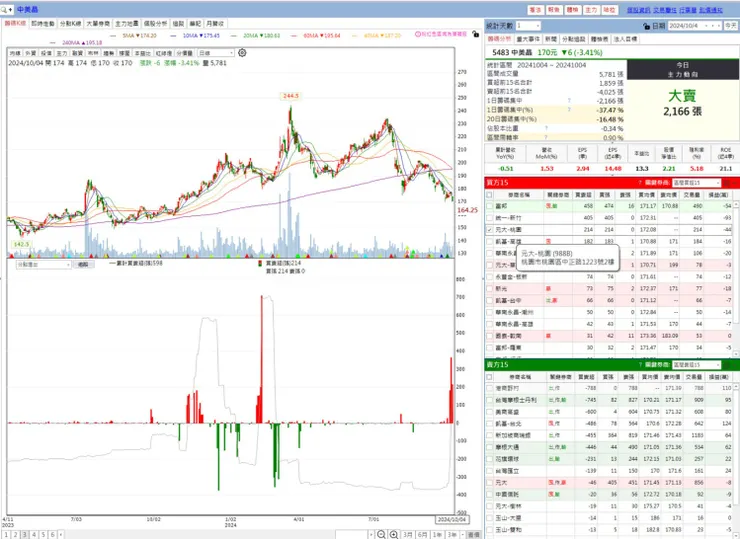The width and height of the screenshot is (740, 539).
Task: Click the 今天 button
Action: click(x=731, y=26)
